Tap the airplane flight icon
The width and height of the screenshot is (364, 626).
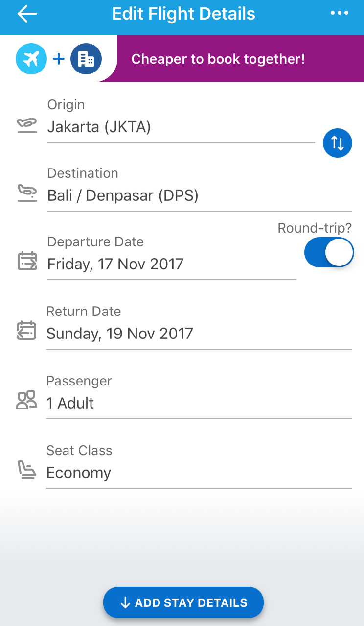pos(31,59)
